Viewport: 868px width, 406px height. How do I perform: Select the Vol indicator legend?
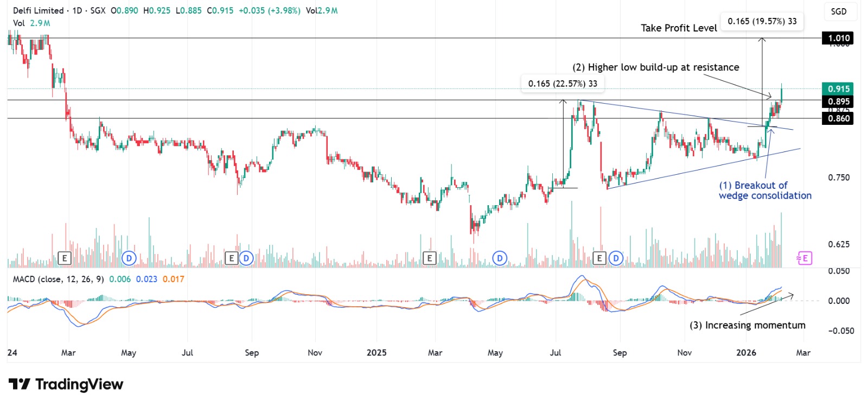tap(19, 23)
